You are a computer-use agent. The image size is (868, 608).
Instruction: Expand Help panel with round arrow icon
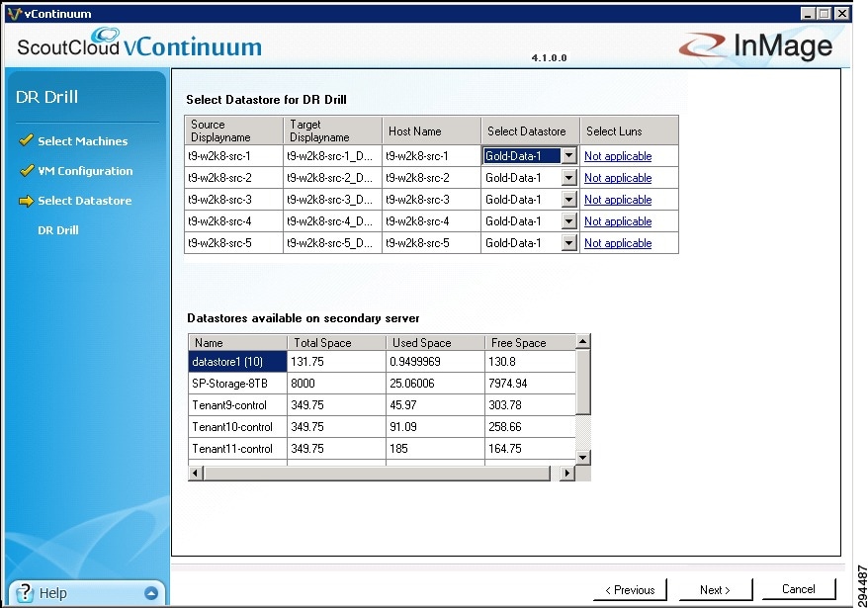coord(150,593)
